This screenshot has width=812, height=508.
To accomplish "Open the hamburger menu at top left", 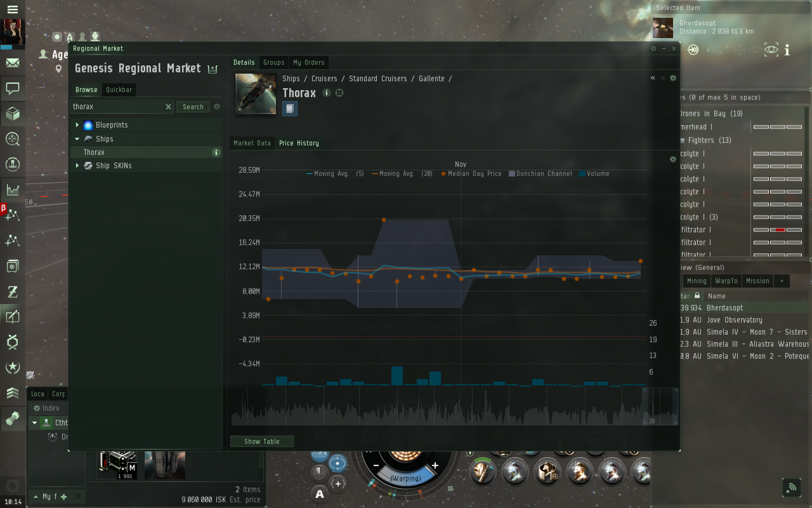I will pos(13,9).
